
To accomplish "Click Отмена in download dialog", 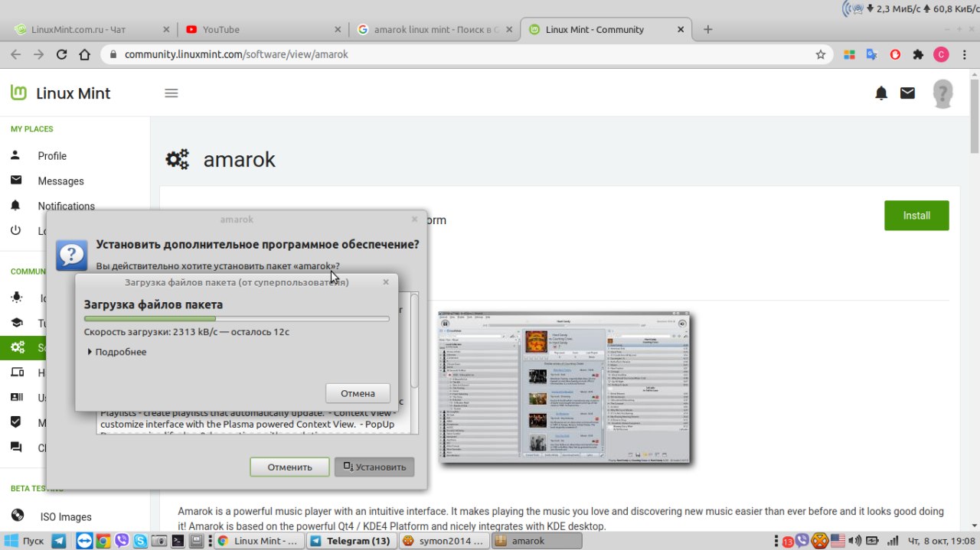I will (358, 393).
